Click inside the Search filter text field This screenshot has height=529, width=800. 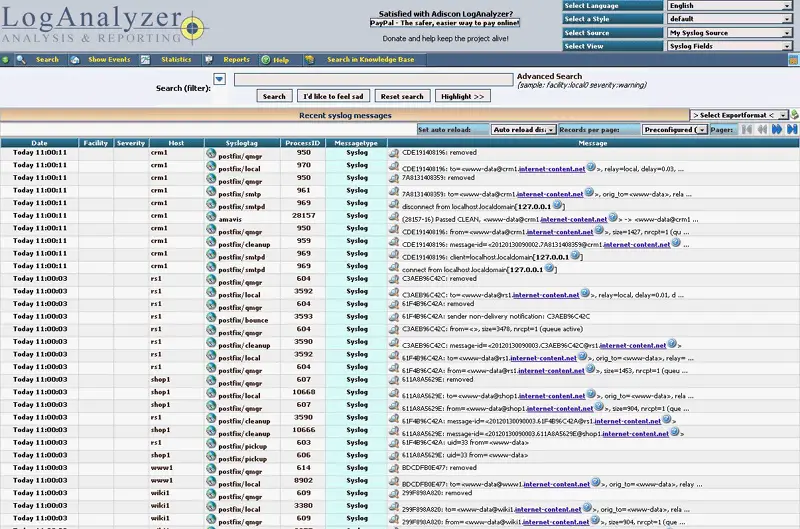373,80
